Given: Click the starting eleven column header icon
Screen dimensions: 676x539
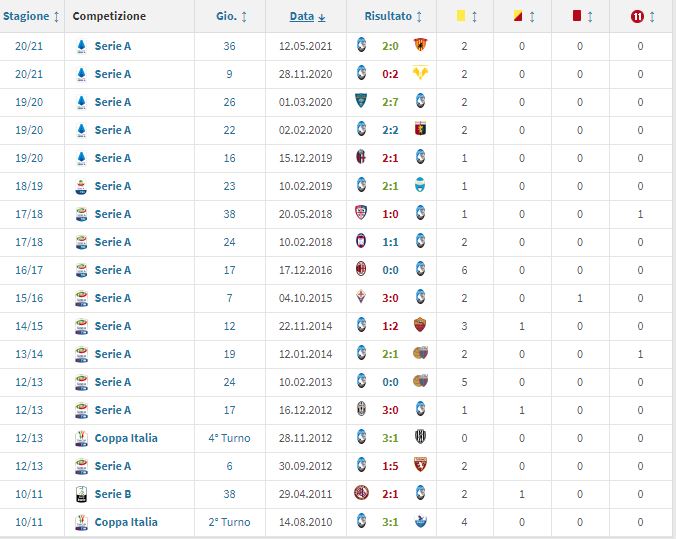Looking at the screenshot, I should point(638,17).
